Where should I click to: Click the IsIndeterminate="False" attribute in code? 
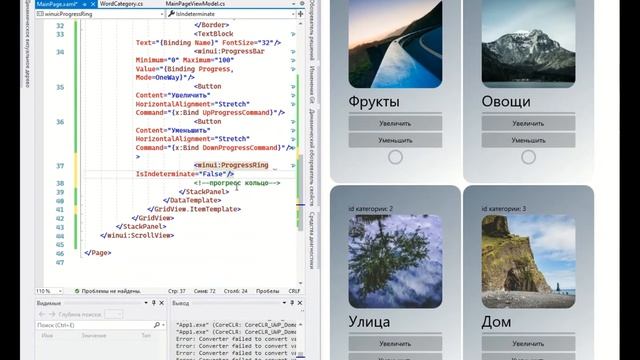tap(181, 174)
